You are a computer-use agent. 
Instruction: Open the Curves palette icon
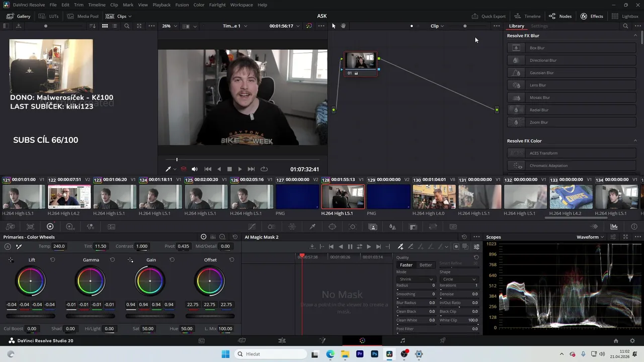point(252,227)
